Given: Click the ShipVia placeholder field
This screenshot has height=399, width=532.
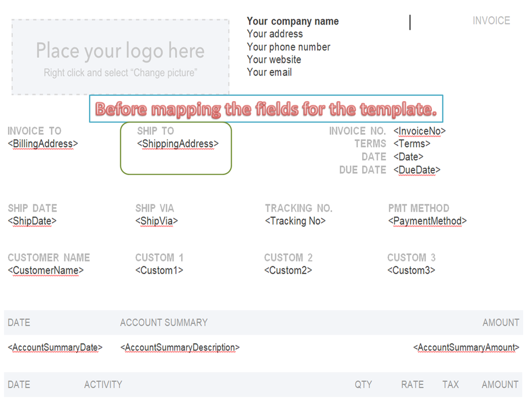Looking at the screenshot, I should pos(157,221).
